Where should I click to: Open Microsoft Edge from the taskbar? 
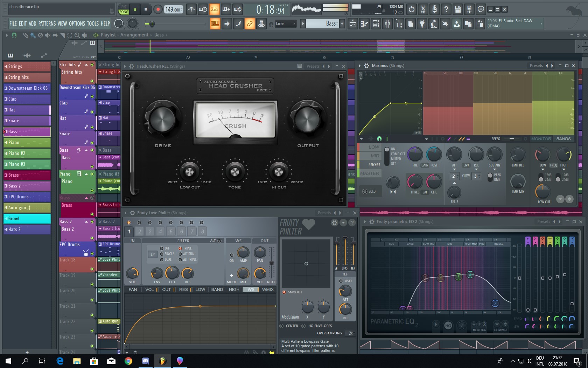pyautogui.click(x=60, y=361)
